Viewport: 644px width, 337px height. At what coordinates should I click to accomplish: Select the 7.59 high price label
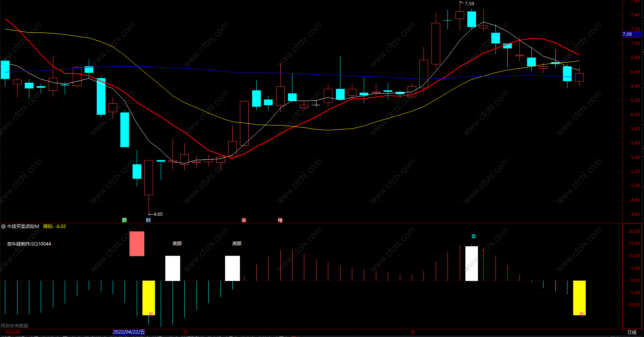470,4
